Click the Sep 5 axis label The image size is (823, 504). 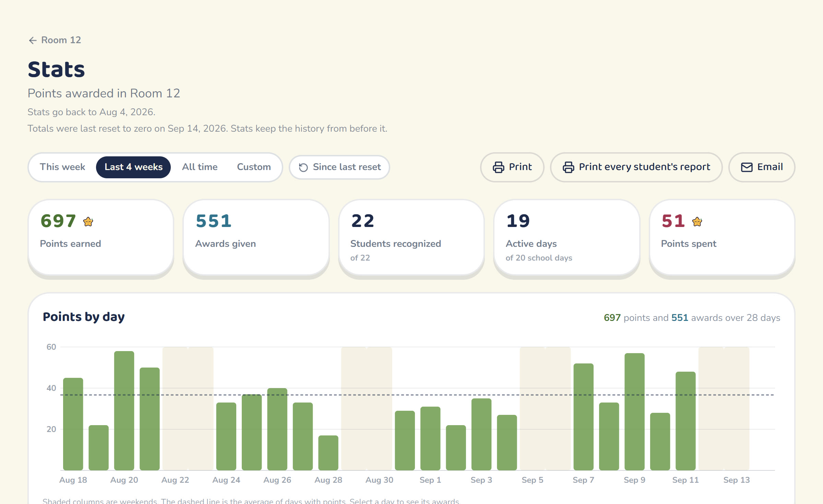533,480
